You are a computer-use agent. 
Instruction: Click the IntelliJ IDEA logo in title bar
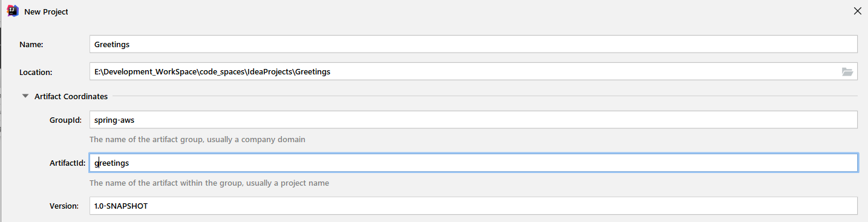pos(12,11)
